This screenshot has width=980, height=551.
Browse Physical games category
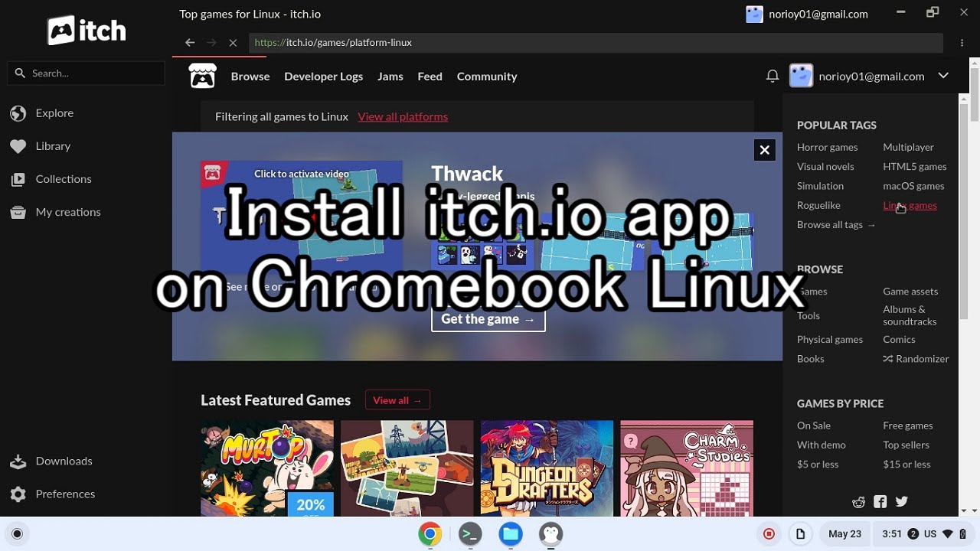[x=830, y=340]
